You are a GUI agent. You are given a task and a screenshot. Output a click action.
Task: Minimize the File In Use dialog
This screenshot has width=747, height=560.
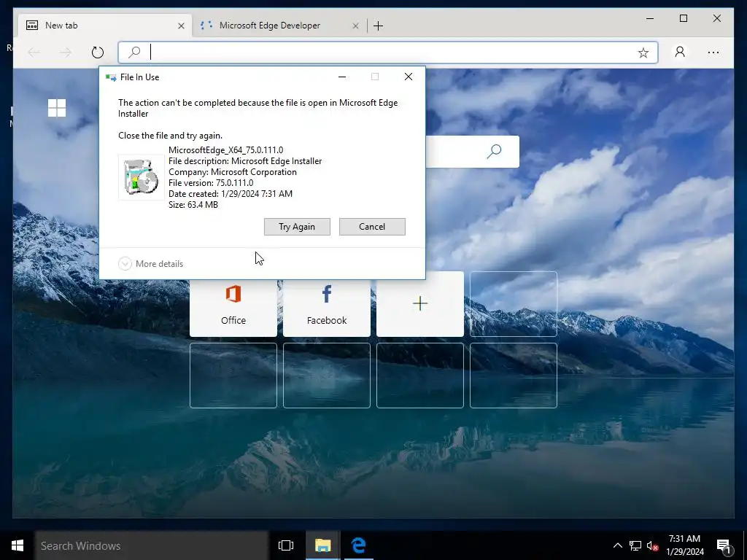(x=341, y=77)
